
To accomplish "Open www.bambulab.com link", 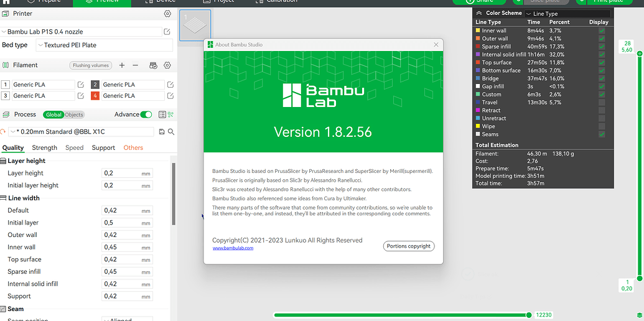I will click(x=233, y=248).
